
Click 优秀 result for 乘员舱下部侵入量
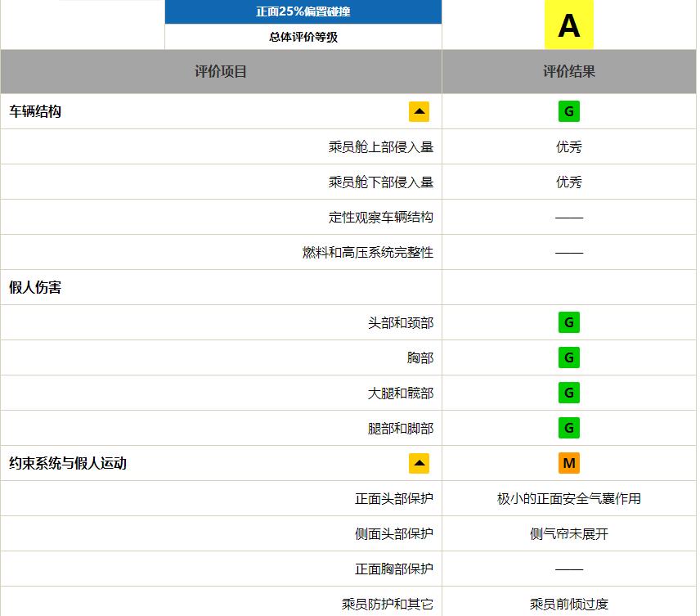[569, 182]
